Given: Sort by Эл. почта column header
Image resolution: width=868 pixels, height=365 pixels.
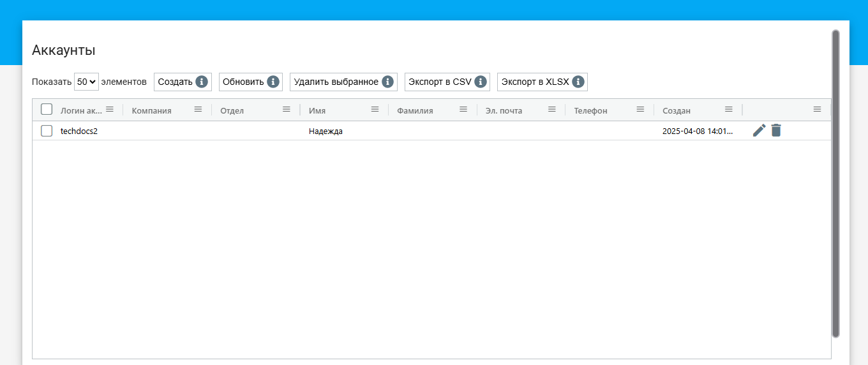Looking at the screenshot, I should click(x=504, y=110).
